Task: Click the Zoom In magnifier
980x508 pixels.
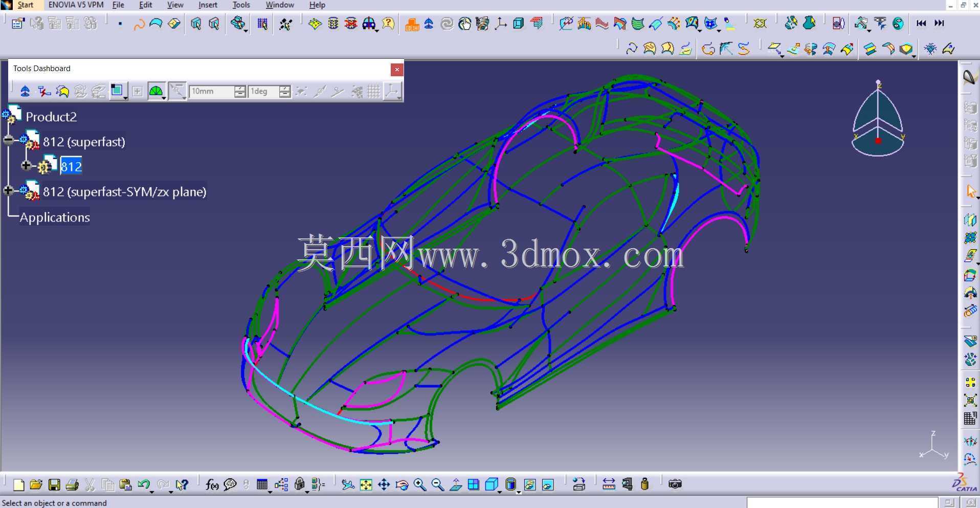Action: point(420,484)
